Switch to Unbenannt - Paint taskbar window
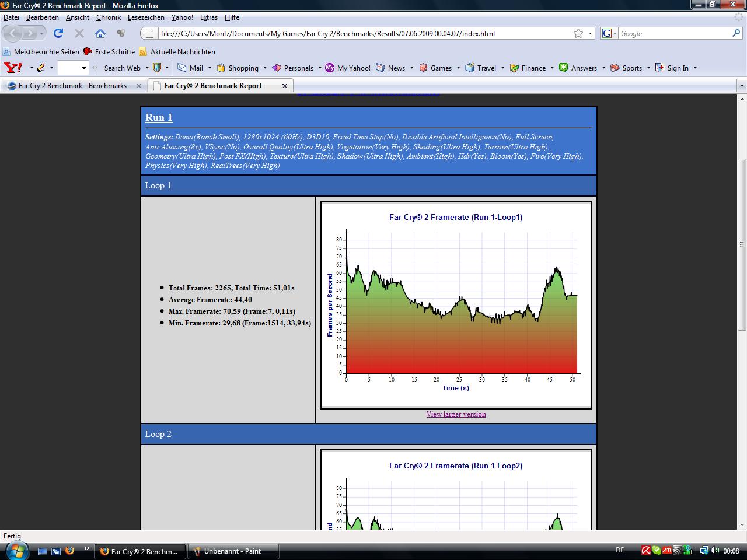This screenshot has width=747, height=560. (x=233, y=551)
